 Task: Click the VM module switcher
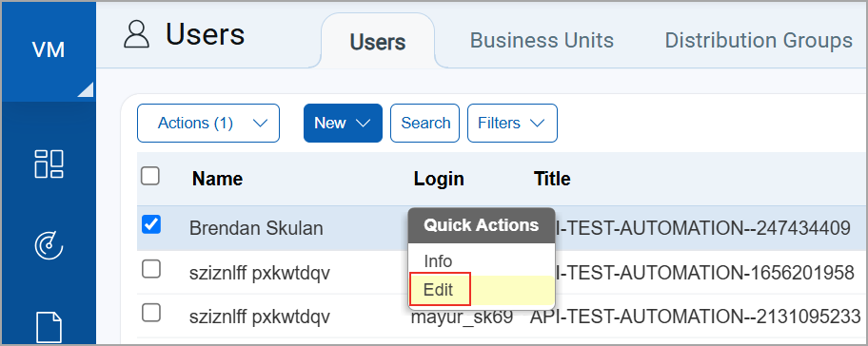coord(49,50)
